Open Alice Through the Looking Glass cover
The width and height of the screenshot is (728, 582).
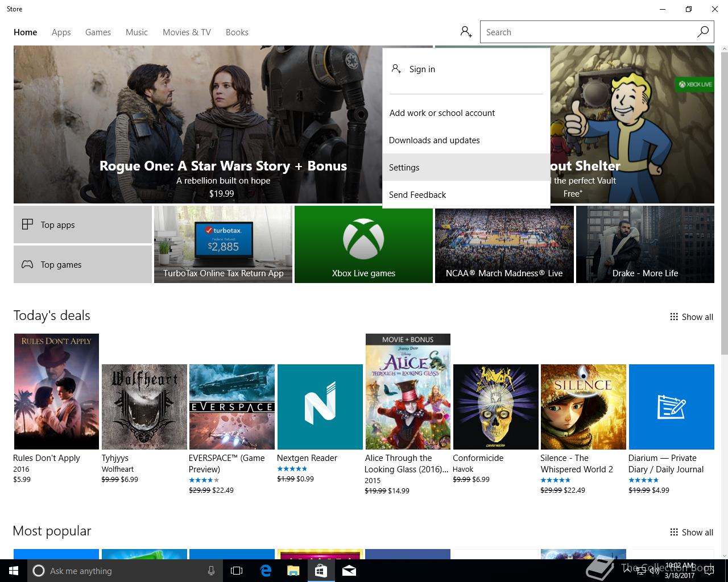coord(408,392)
